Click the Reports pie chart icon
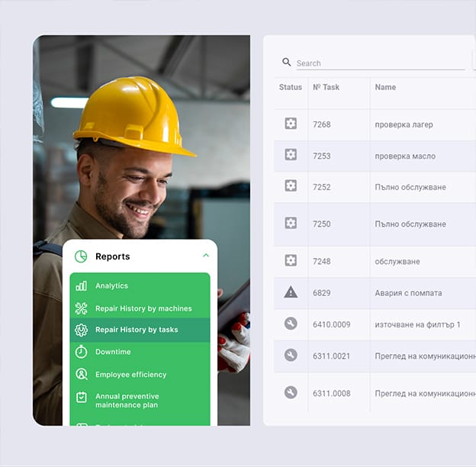The height and width of the screenshot is (467, 476). [81, 256]
